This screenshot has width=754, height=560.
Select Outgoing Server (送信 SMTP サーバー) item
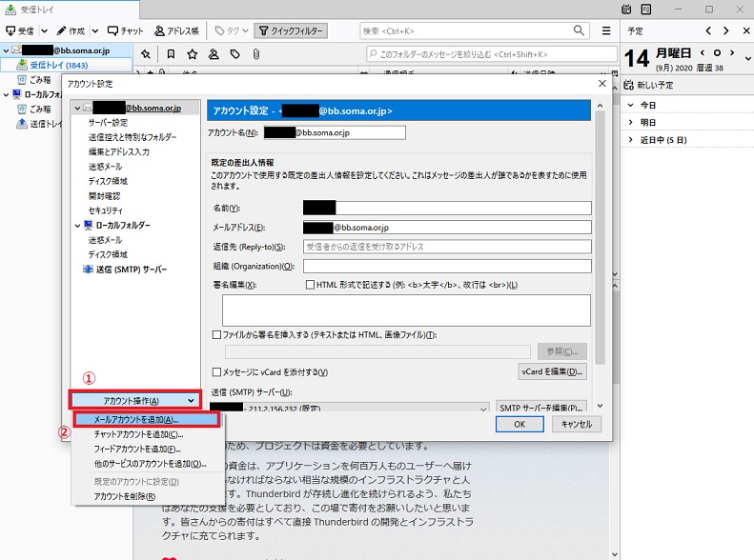coord(125,270)
